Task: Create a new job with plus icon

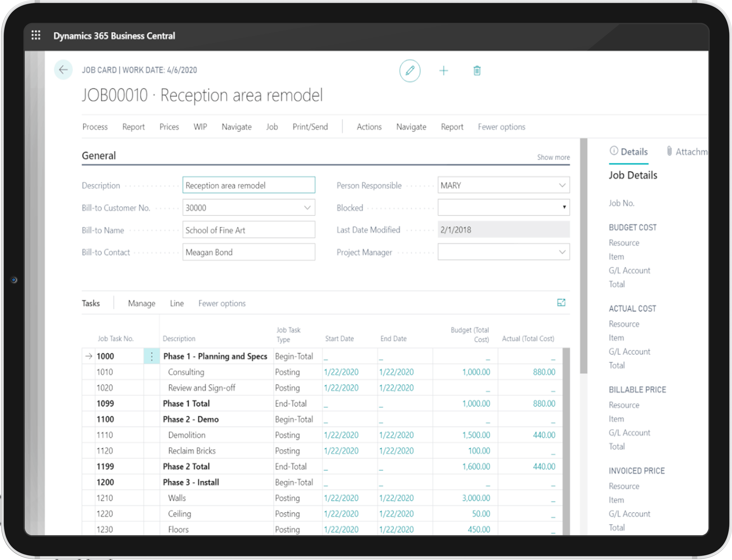Action: [x=443, y=71]
